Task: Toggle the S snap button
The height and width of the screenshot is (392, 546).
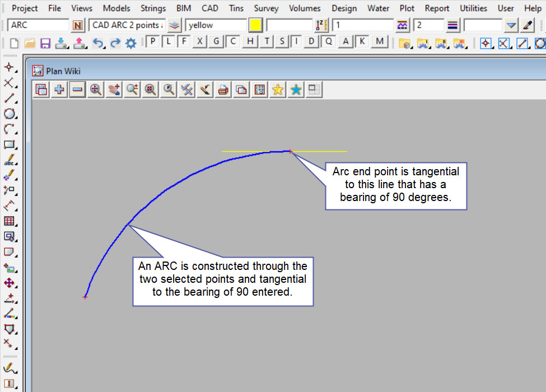Action: (282, 41)
